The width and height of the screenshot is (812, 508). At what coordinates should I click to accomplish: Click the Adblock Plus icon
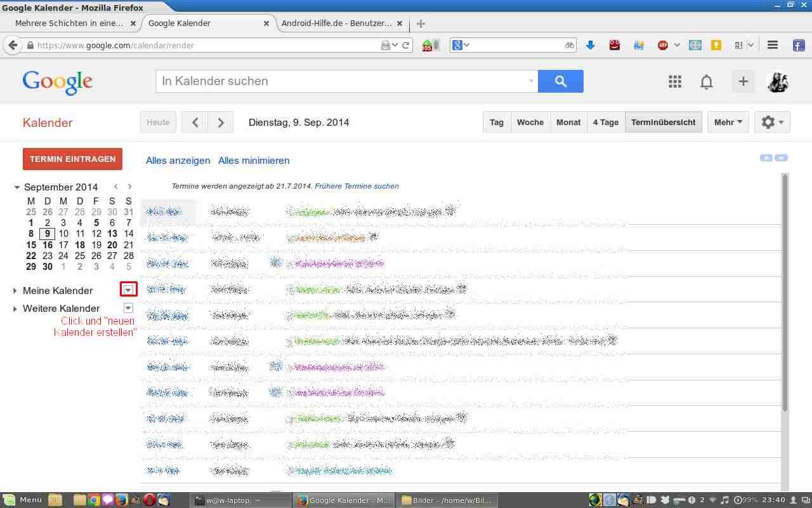coord(663,45)
